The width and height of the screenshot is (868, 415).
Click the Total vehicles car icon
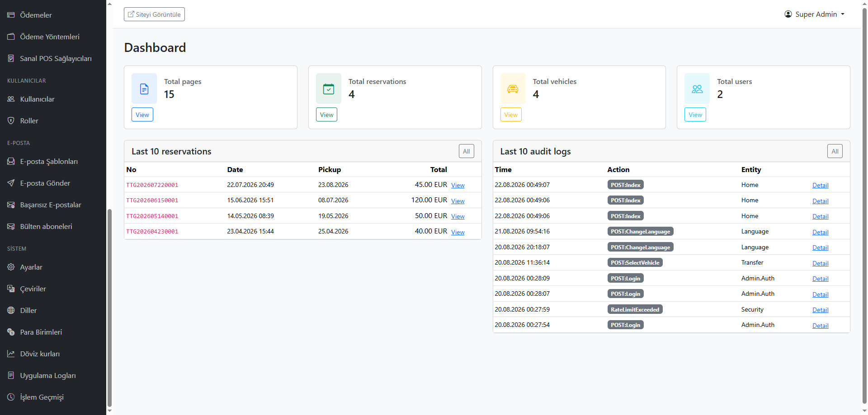click(513, 89)
